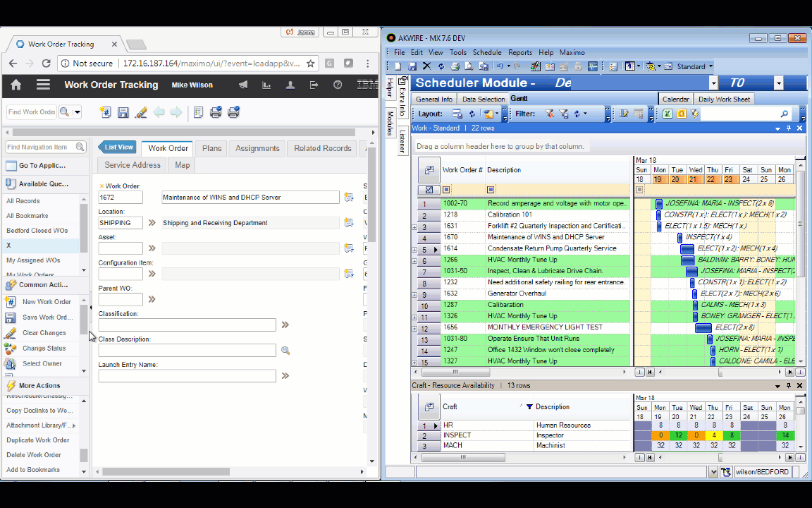Viewport: 812px width, 508px height.
Task: Open long description icon next to work order description
Action: tap(348, 197)
